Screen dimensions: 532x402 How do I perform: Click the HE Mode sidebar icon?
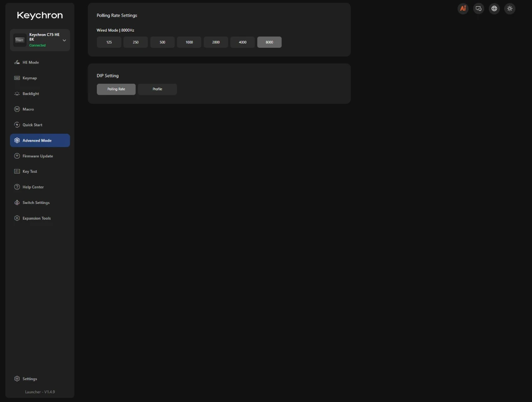[x=17, y=62]
